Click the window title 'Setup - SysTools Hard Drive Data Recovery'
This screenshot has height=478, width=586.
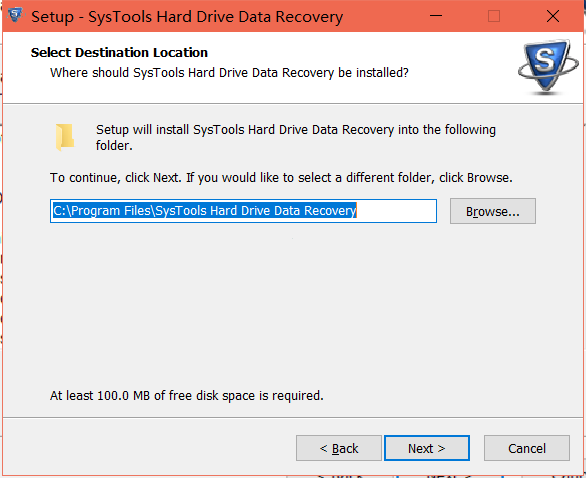[x=187, y=17]
